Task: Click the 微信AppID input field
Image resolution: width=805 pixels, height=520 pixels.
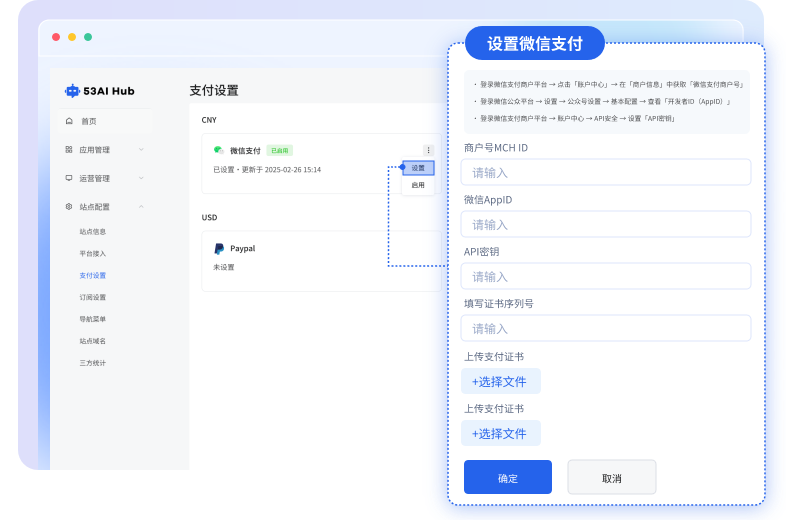Action: pos(606,224)
